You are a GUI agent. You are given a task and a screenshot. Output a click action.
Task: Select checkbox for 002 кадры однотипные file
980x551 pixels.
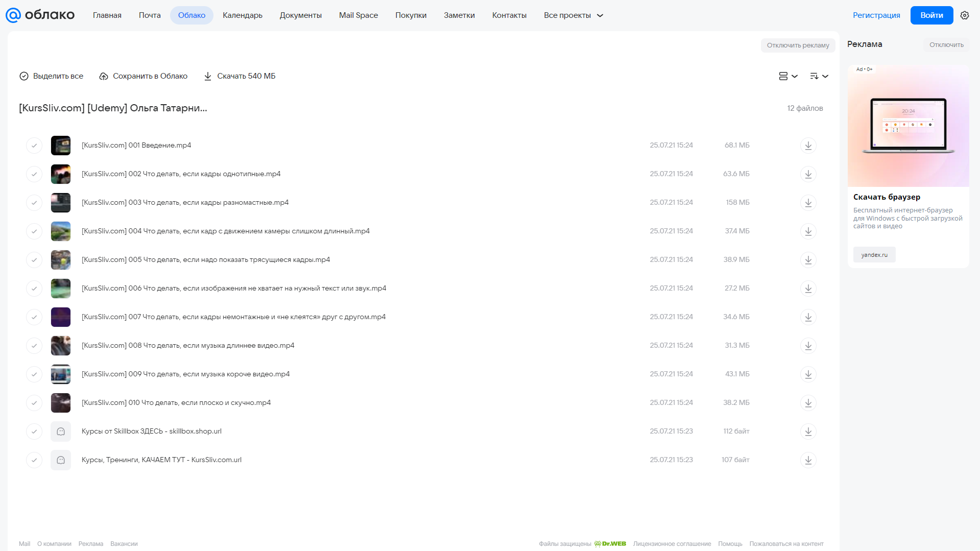tap(34, 174)
